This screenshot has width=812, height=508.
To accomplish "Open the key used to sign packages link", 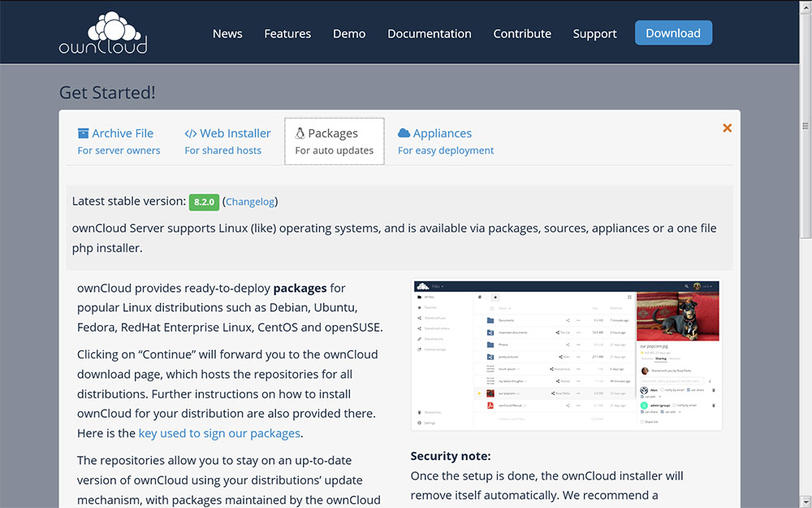I will (219, 433).
